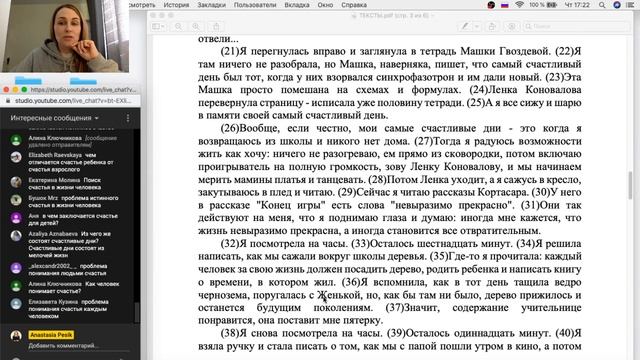Click Anastasia Pesik's avatar near comment box
This screenshot has height=360, width=640.
pos(16,336)
